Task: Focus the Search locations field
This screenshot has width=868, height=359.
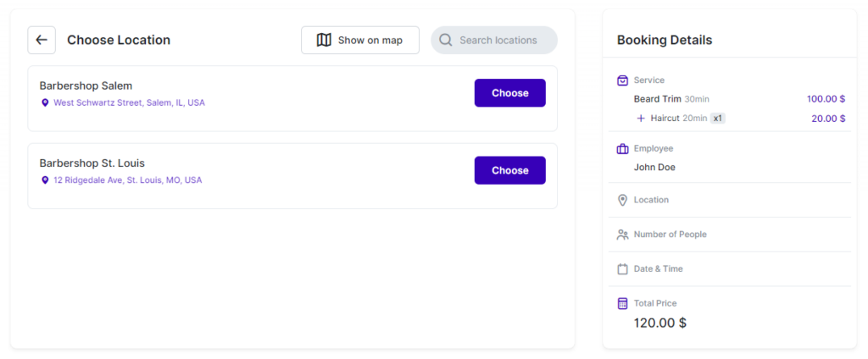Action: coord(500,40)
